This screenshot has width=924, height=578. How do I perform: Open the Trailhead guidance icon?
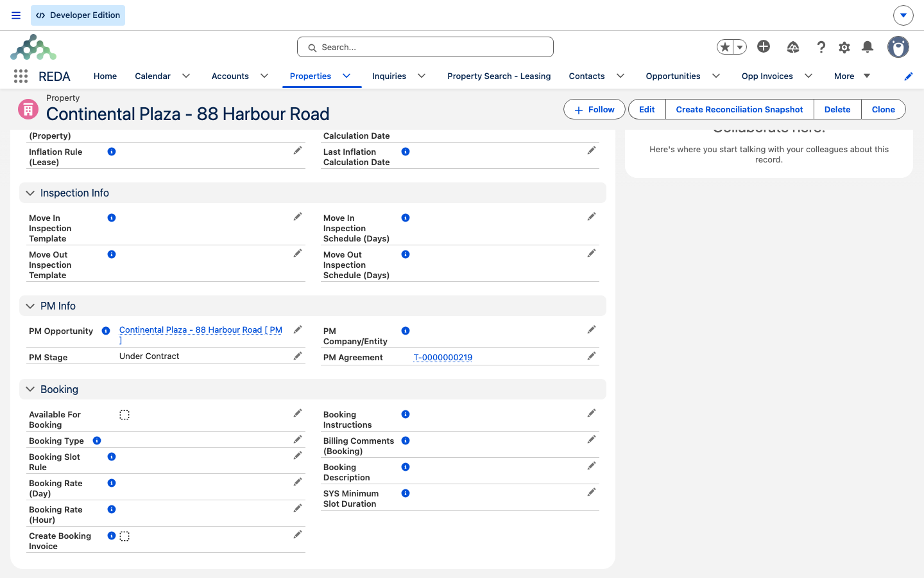click(793, 47)
